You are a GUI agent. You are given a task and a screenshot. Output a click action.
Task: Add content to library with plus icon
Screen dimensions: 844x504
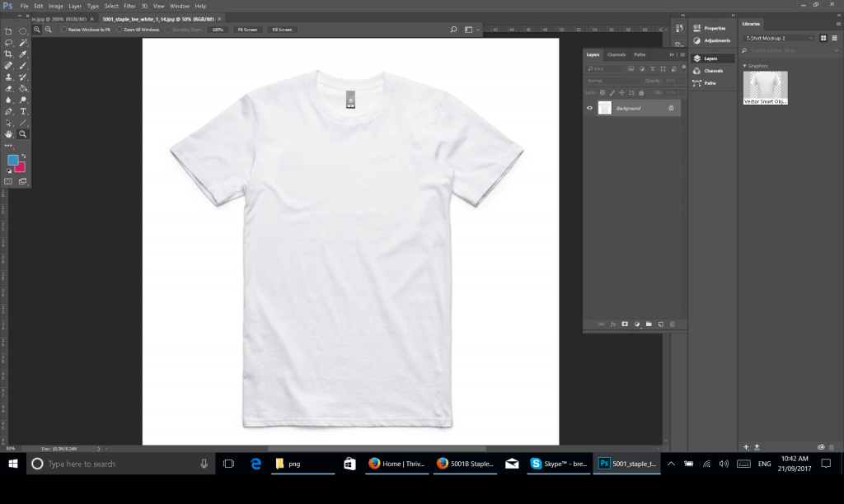click(746, 447)
